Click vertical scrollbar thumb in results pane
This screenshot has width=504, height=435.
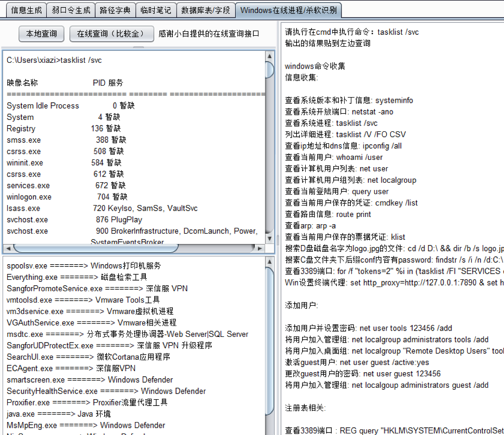[x=270, y=341]
